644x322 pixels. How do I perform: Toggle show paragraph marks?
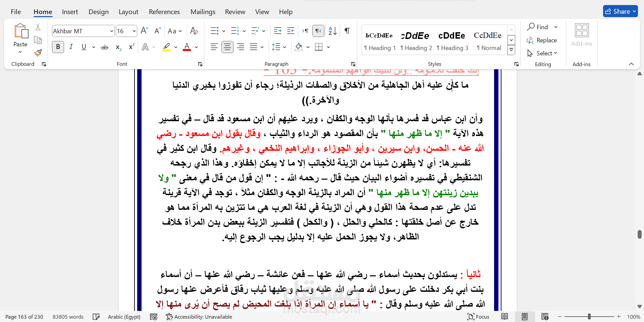click(x=347, y=31)
